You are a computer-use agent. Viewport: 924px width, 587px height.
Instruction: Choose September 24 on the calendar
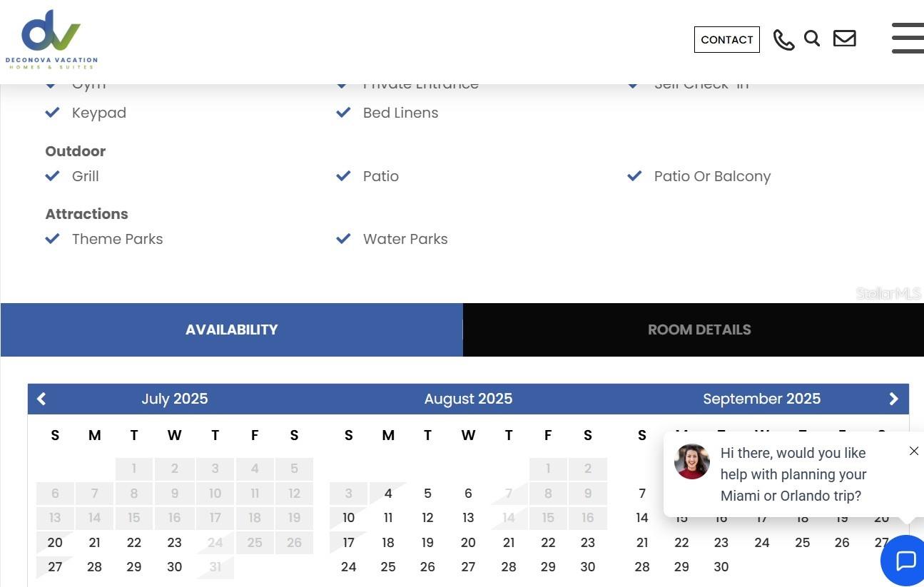click(x=761, y=543)
